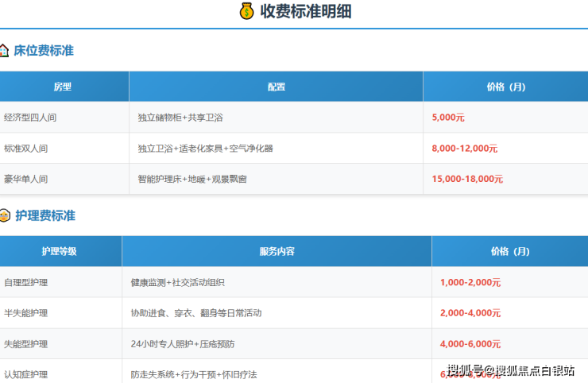Click 价格(月) header in the bed fee table

[505, 87]
